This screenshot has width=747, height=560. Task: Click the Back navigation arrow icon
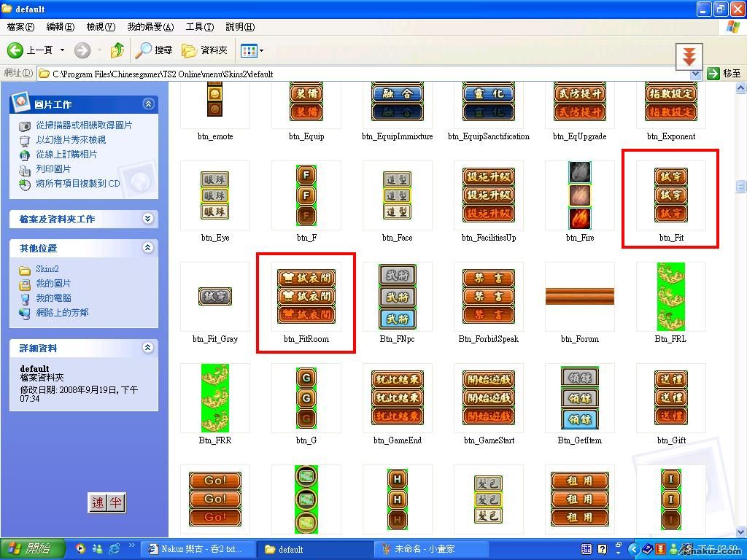point(16,50)
